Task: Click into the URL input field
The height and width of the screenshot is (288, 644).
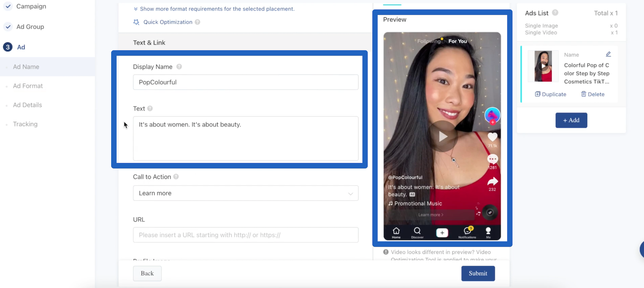Action: (x=245, y=235)
